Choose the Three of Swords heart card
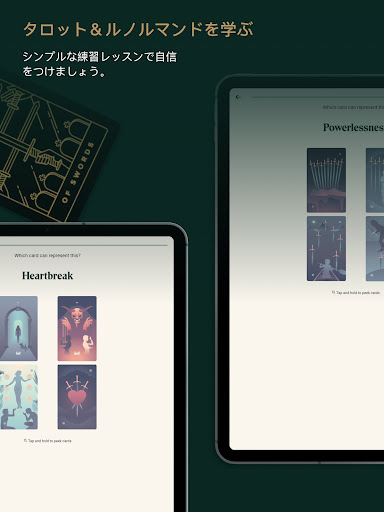This screenshot has width=384, height=512. coord(77,397)
